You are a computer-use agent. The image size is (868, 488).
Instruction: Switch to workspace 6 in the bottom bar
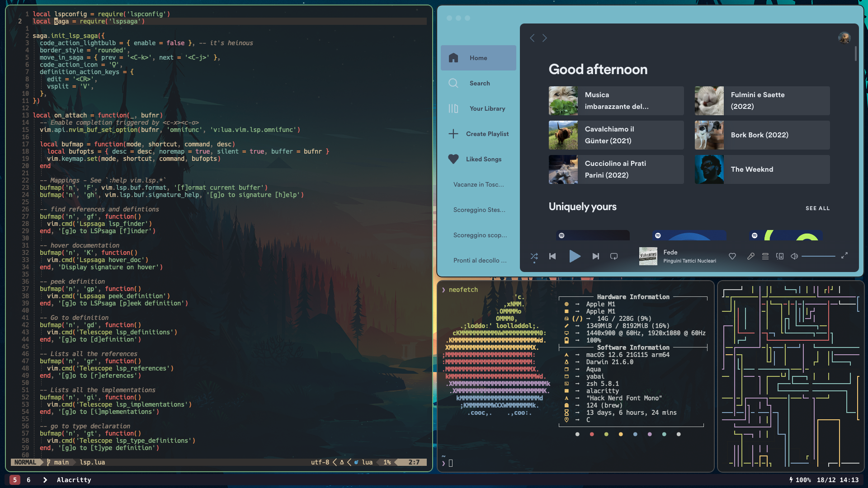28,480
